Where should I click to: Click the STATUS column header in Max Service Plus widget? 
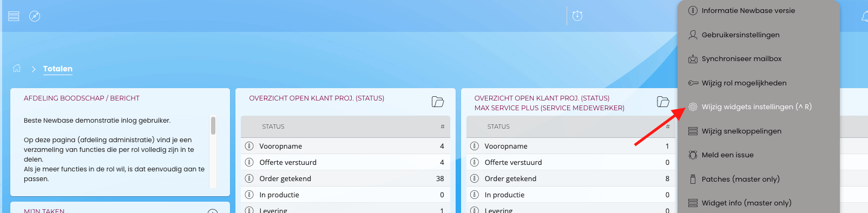pos(498,127)
